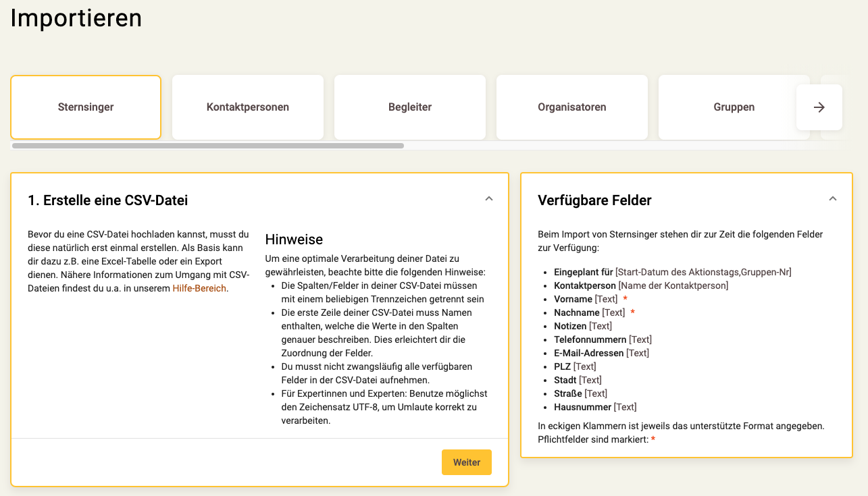Click the 'Nachname' field entry

(x=594, y=312)
